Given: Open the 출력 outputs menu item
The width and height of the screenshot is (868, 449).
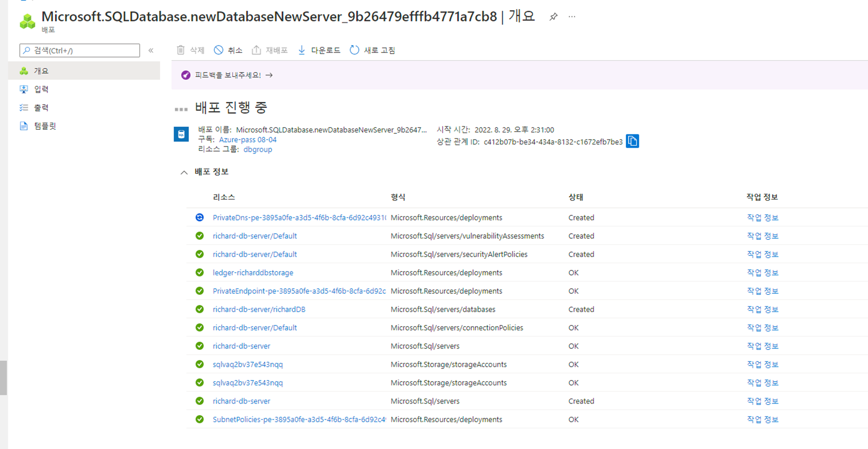Looking at the screenshot, I should pyautogui.click(x=84, y=107).
